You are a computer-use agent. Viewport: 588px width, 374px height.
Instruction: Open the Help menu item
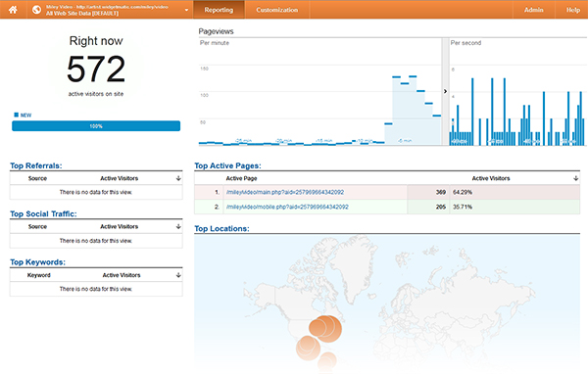coord(573,10)
